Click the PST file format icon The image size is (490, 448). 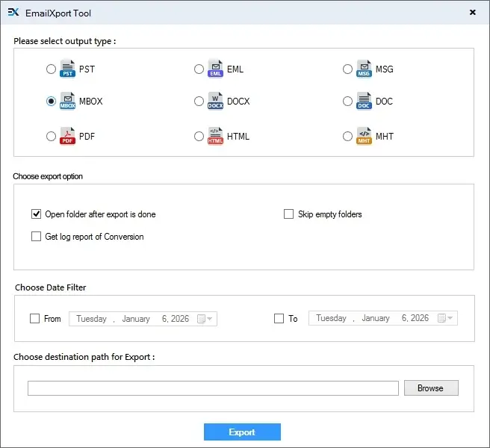pyautogui.click(x=67, y=69)
